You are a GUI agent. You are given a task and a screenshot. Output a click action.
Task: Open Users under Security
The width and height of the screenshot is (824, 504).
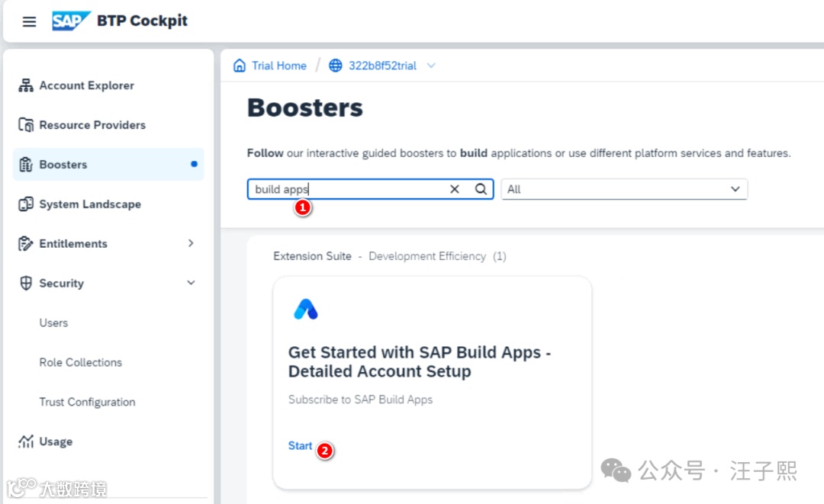[x=53, y=323]
